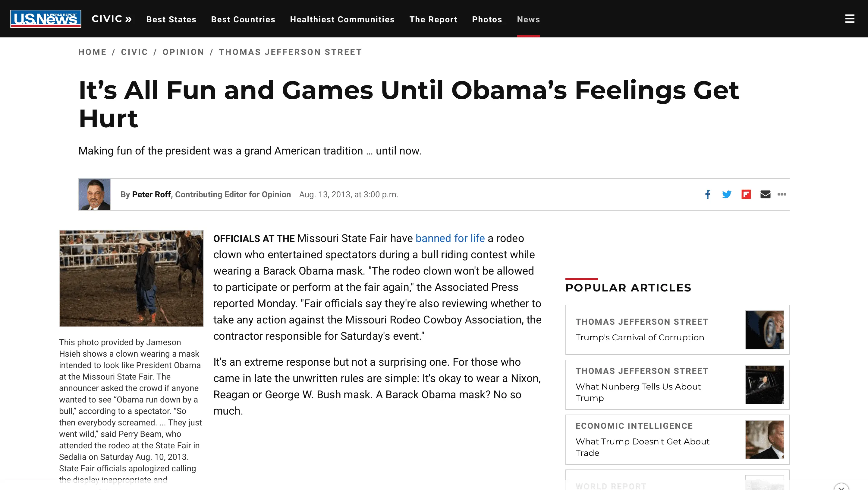Open Trump's Carnival of Corruption article
Screen dimensions: 868x490
click(640, 338)
